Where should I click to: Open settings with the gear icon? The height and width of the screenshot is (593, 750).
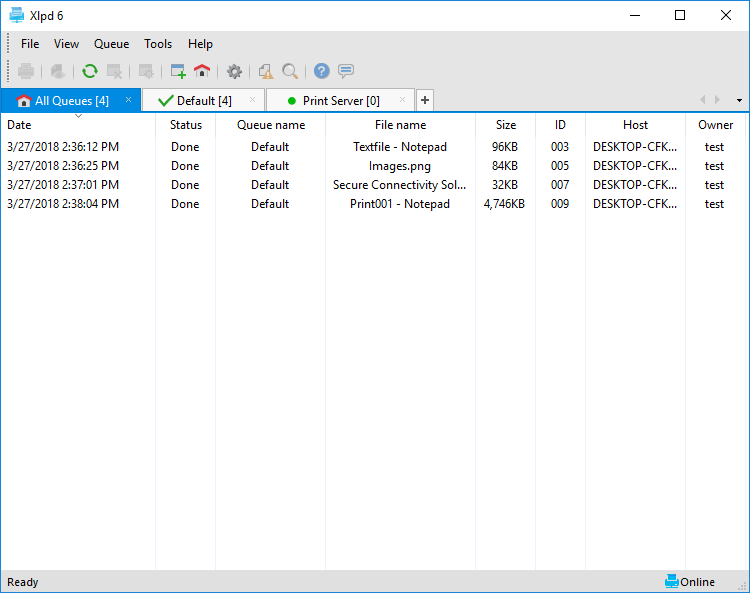[234, 71]
